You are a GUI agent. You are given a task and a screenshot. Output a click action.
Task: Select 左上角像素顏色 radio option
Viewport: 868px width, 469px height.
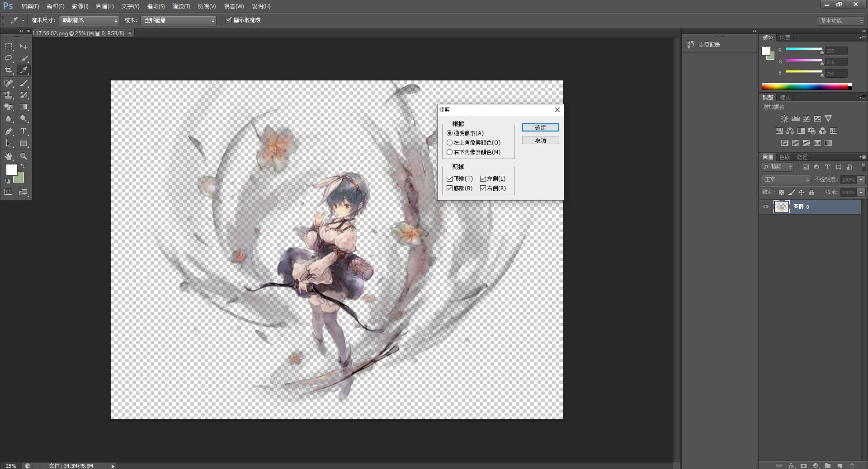449,143
